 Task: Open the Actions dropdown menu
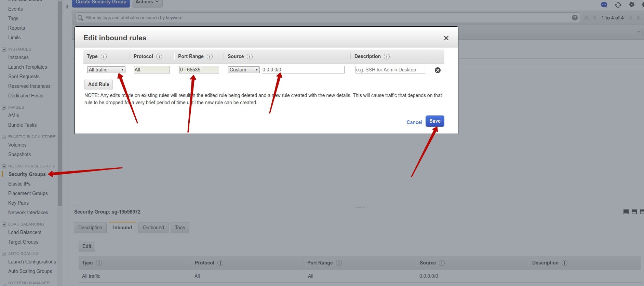pos(147,2)
